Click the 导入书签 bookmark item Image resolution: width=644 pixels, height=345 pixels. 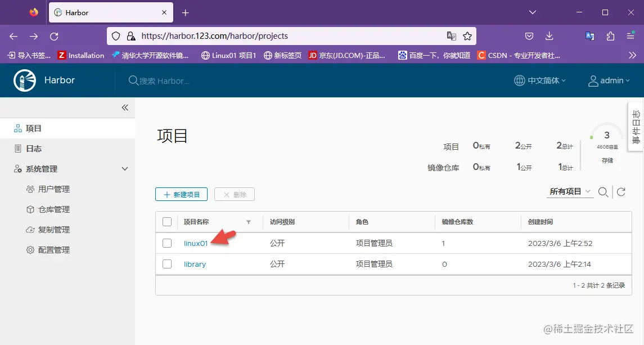point(29,56)
